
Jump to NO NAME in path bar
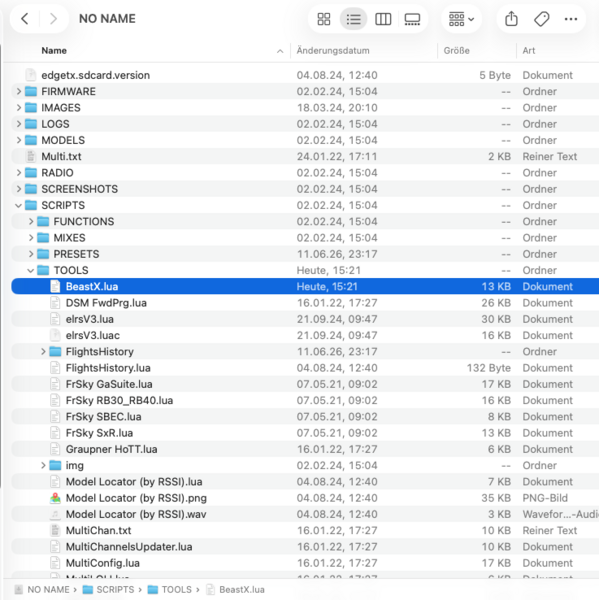coord(48,590)
